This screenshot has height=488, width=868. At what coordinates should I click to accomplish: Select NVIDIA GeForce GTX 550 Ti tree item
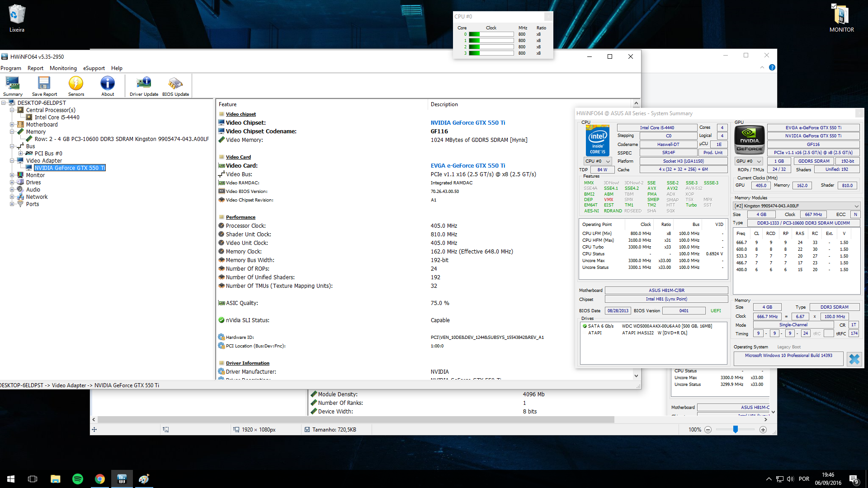[70, 168]
